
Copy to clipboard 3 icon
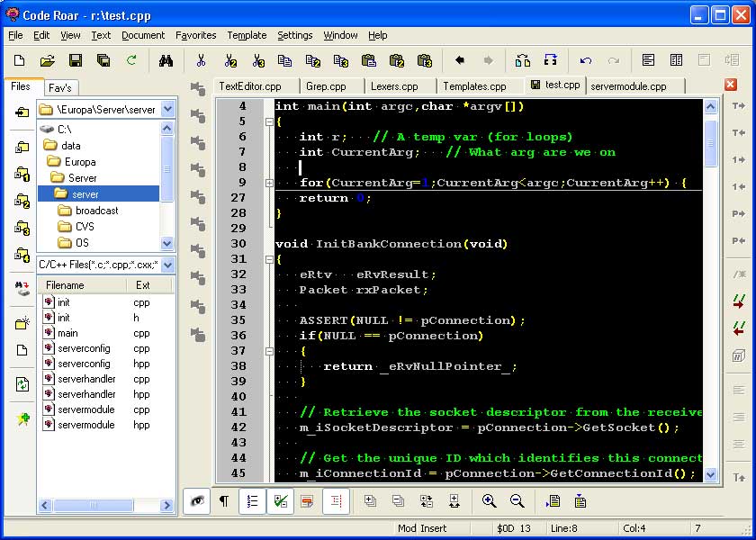341,61
